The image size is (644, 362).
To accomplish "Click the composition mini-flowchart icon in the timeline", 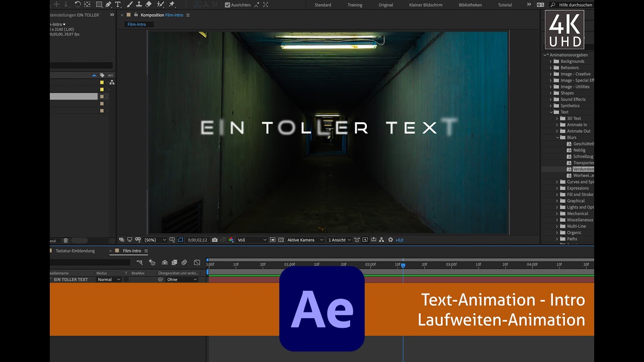I will [x=139, y=262].
